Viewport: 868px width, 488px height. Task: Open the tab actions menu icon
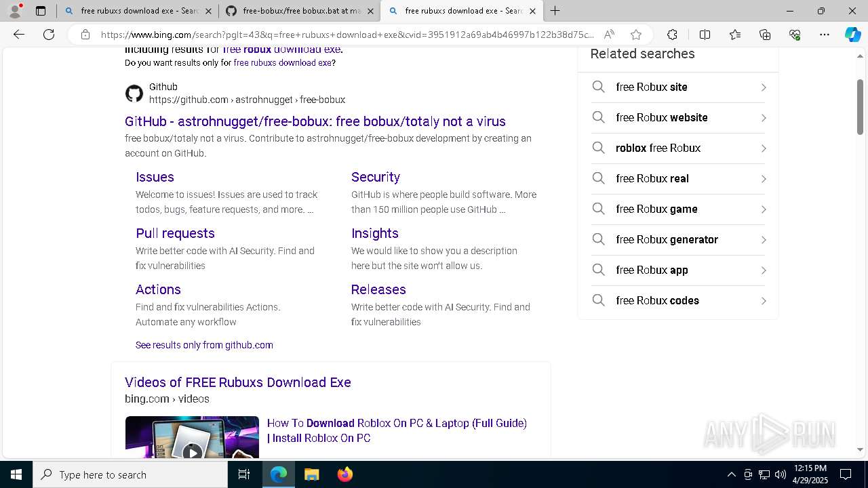(41, 11)
